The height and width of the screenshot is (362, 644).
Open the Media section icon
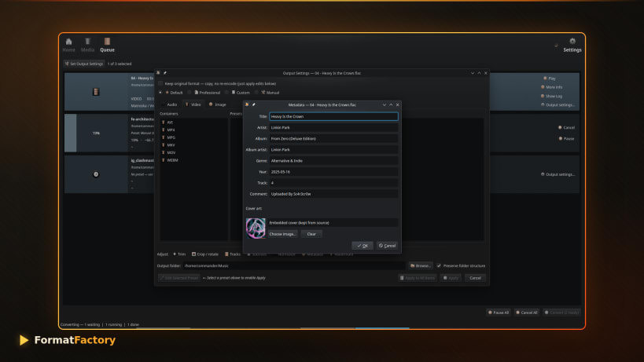coord(87,41)
